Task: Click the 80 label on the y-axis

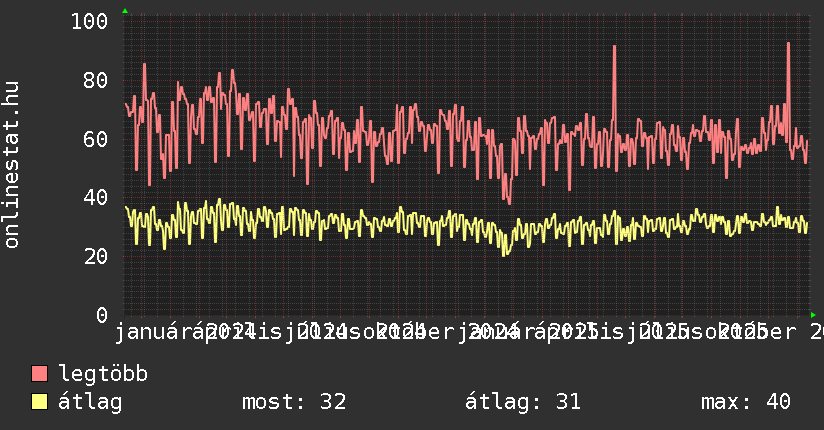Action: coord(97,81)
